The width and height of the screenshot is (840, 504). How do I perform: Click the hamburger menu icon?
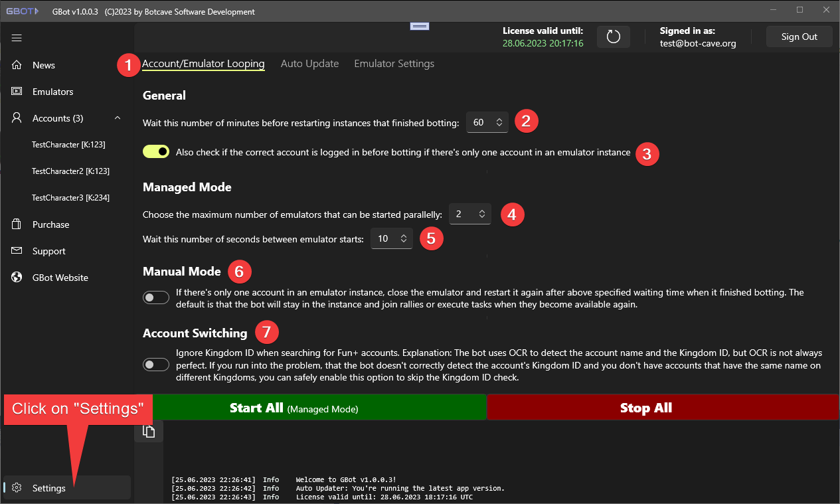pos(17,38)
